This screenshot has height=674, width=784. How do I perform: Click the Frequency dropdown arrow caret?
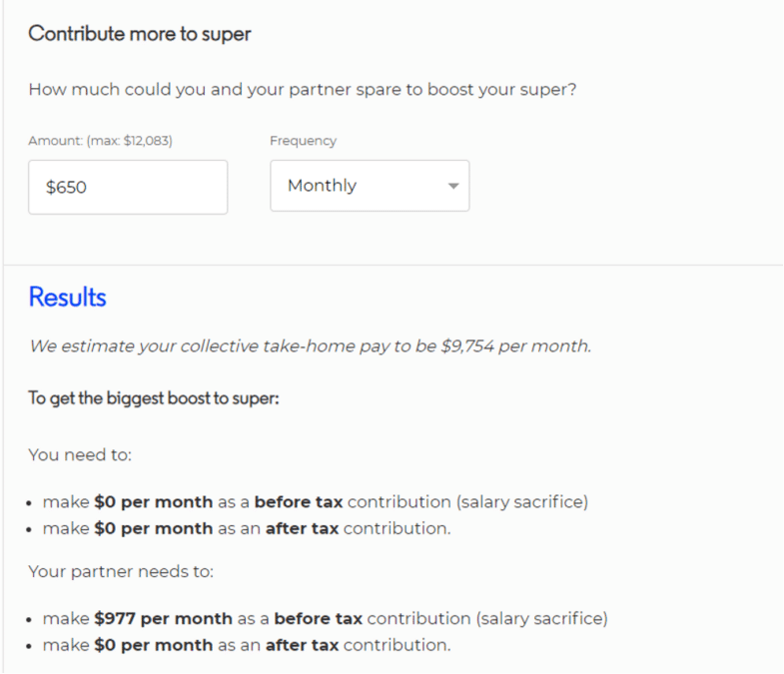(x=452, y=187)
